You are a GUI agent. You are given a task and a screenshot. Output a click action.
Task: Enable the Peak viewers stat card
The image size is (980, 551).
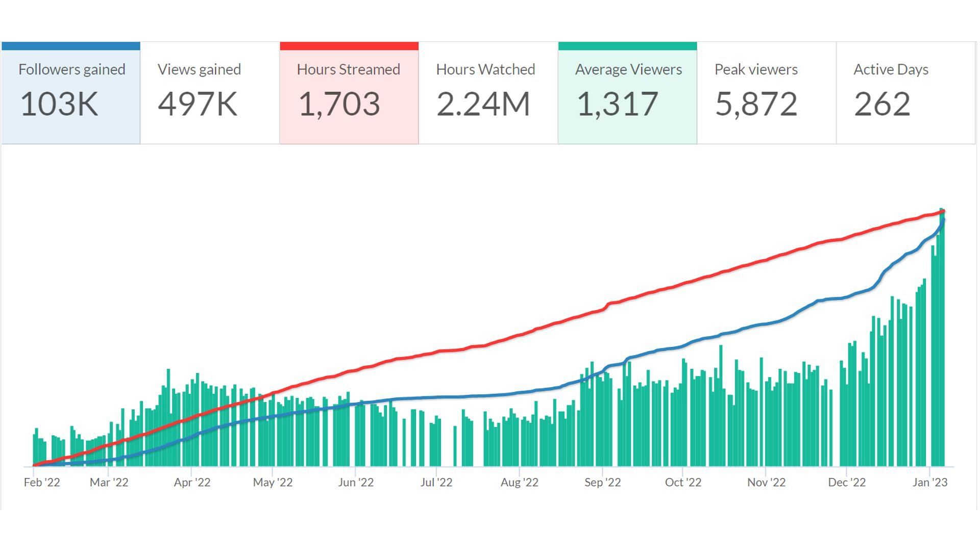[x=766, y=93]
